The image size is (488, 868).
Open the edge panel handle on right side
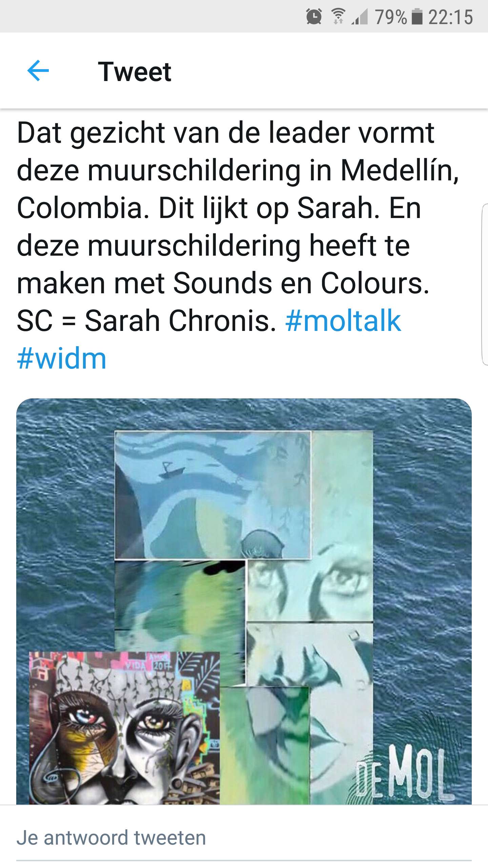[485, 284]
